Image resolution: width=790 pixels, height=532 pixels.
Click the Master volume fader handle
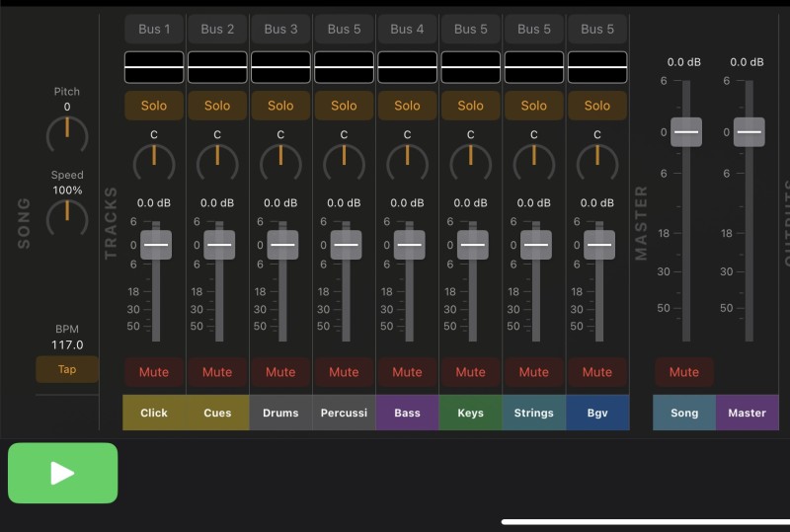(x=749, y=131)
